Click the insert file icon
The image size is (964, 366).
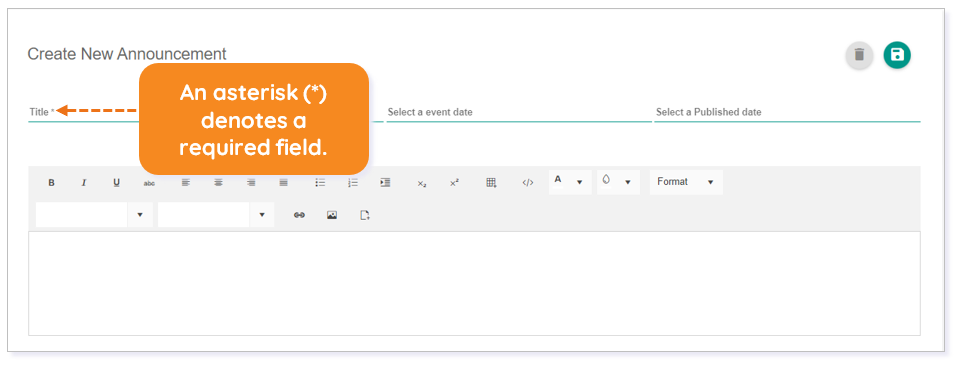click(365, 215)
